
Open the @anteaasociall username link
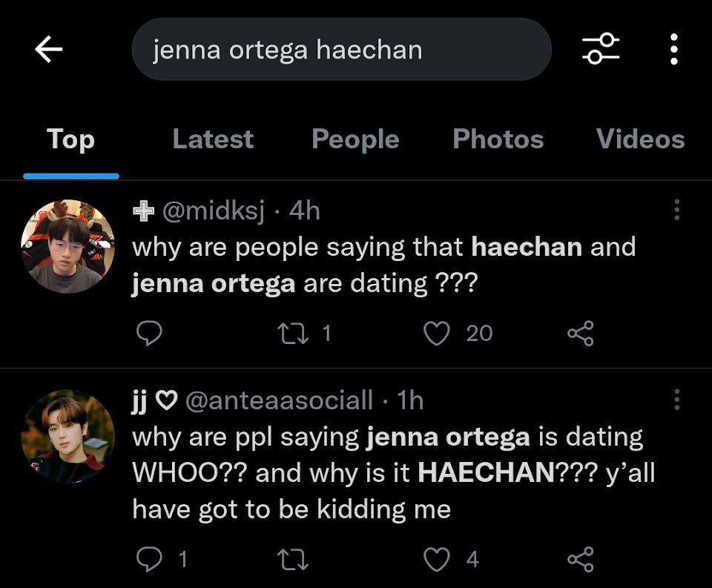click(278, 401)
